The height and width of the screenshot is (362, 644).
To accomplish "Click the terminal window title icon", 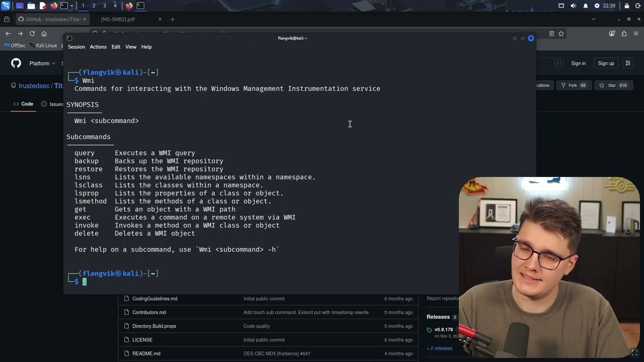I will point(69,38).
